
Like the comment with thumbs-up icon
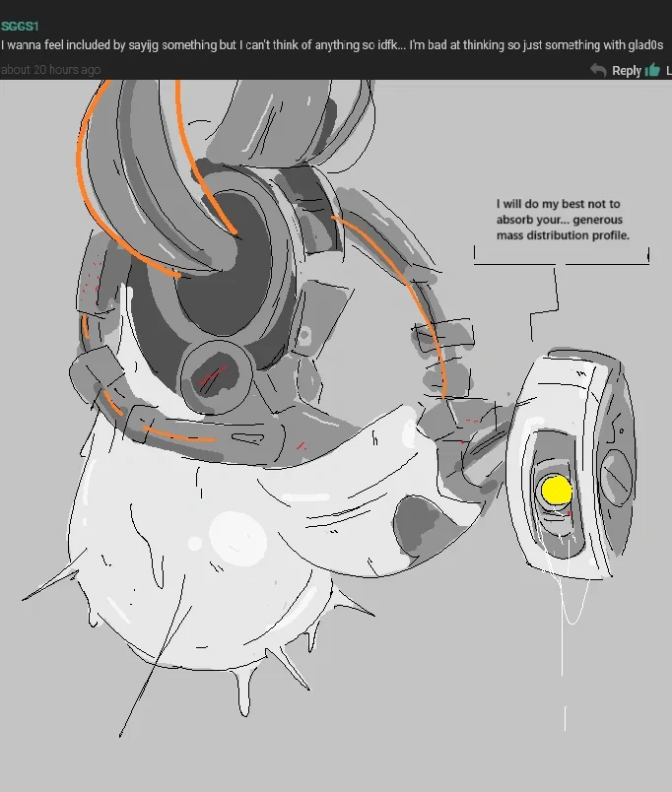click(652, 70)
